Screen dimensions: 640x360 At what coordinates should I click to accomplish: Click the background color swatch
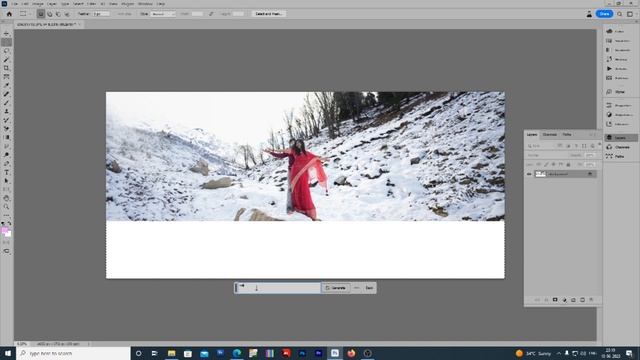tap(8, 234)
